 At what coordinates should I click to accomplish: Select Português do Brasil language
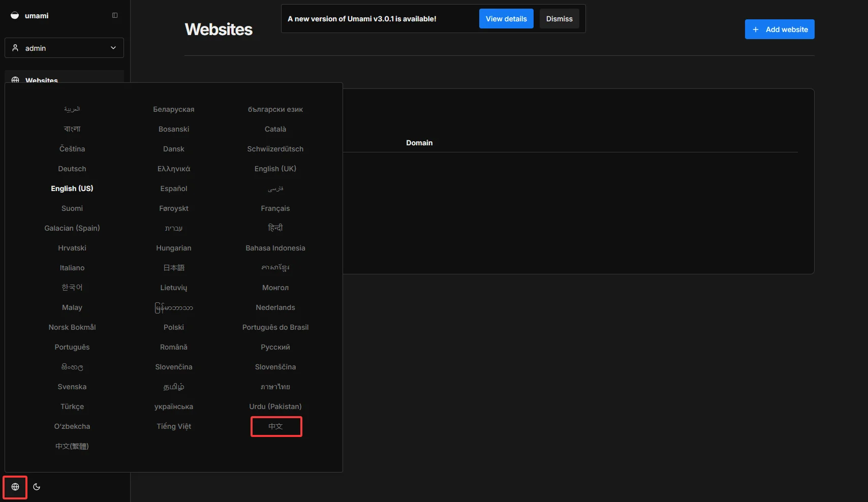tap(275, 327)
